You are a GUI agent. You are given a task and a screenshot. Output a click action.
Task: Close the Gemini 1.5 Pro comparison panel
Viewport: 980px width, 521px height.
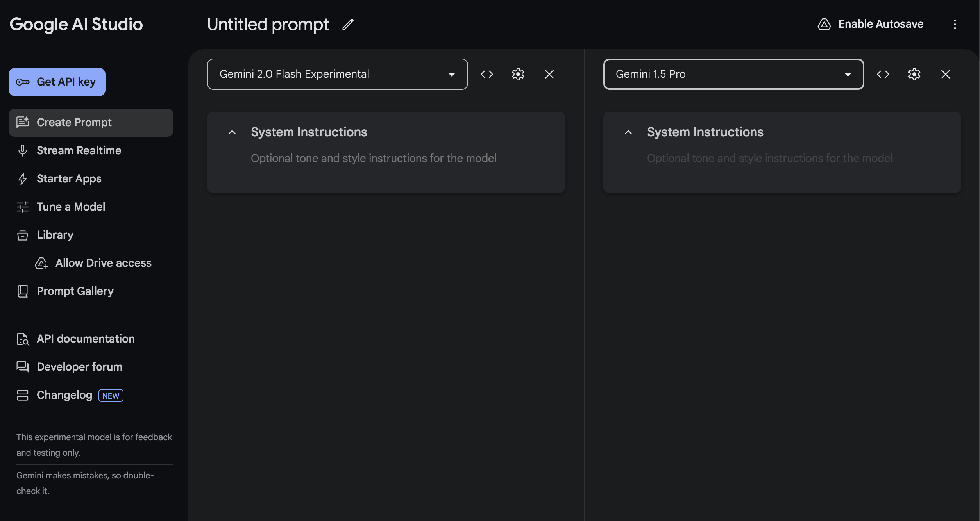click(946, 74)
